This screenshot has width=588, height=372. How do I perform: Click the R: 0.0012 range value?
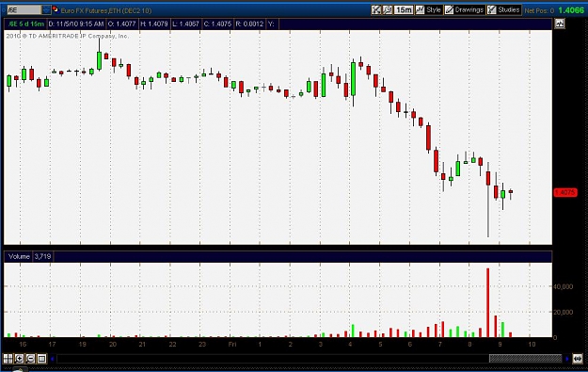pyautogui.click(x=249, y=24)
